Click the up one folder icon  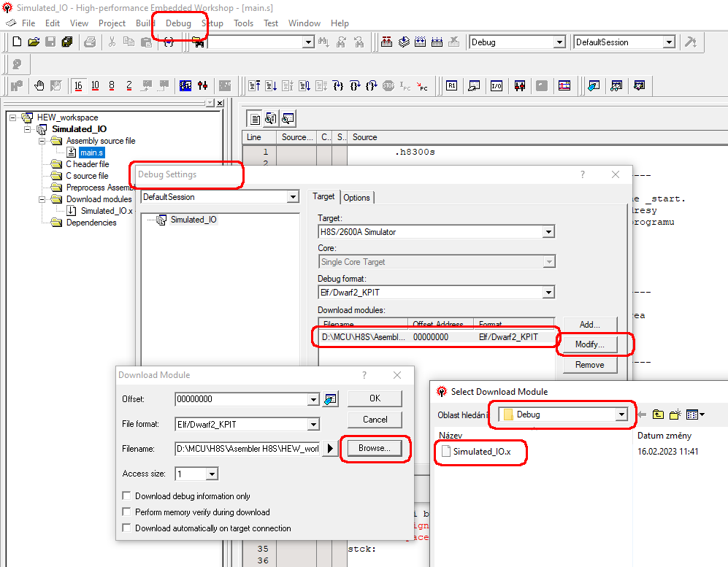coord(658,414)
